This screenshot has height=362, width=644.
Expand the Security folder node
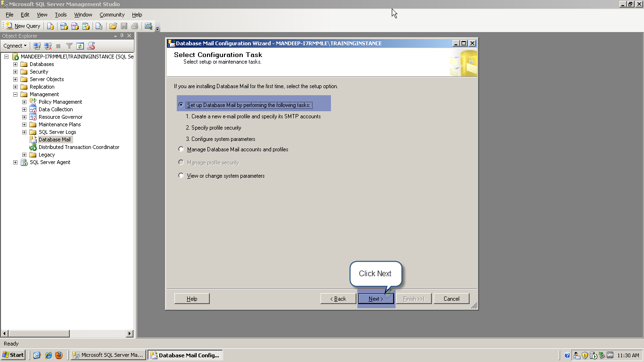click(x=15, y=72)
